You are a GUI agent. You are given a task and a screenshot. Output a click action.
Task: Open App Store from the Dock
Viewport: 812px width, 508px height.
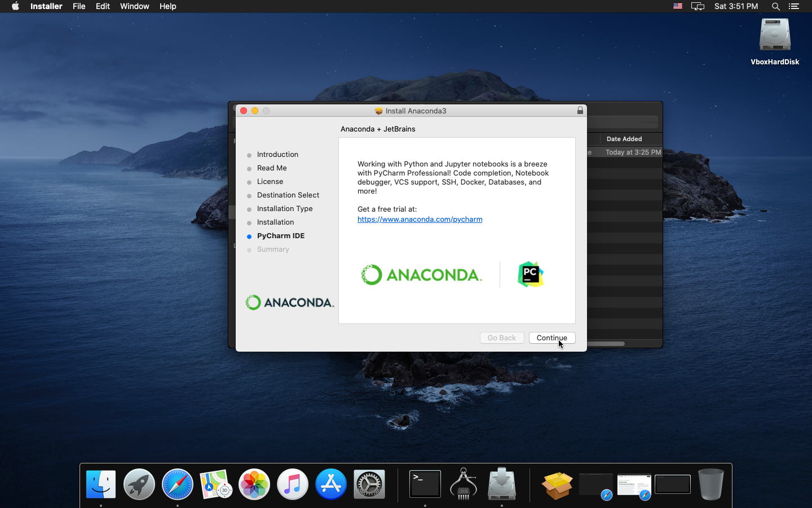click(x=331, y=484)
